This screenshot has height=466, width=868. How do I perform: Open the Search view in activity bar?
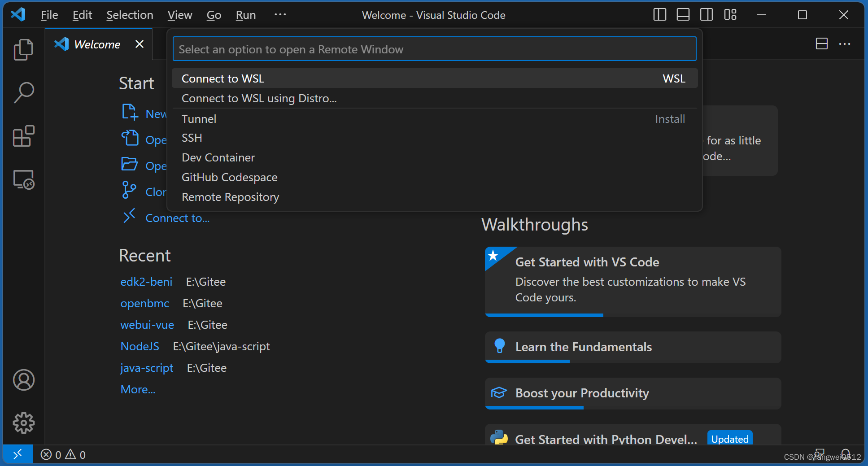pyautogui.click(x=23, y=92)
